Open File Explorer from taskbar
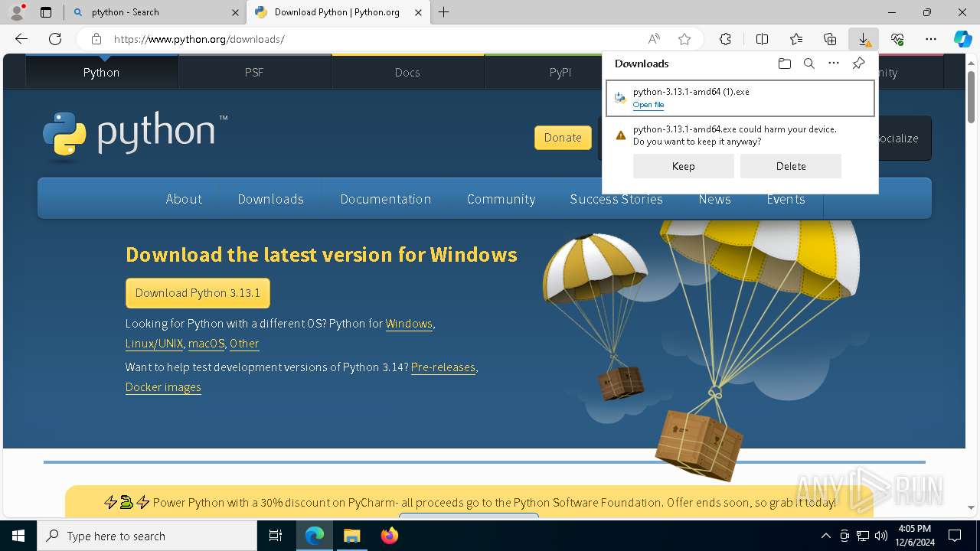 pos(351,536)
